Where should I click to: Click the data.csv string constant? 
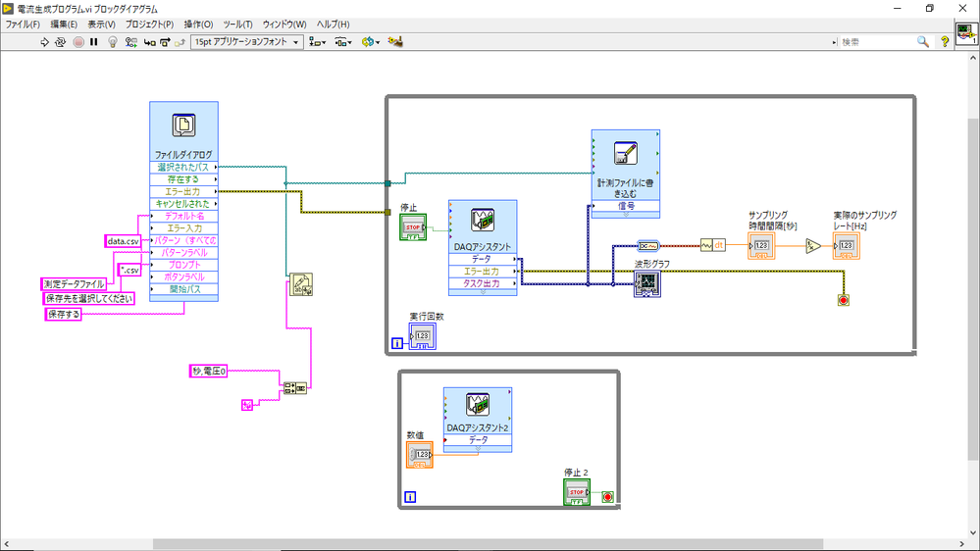124,241
